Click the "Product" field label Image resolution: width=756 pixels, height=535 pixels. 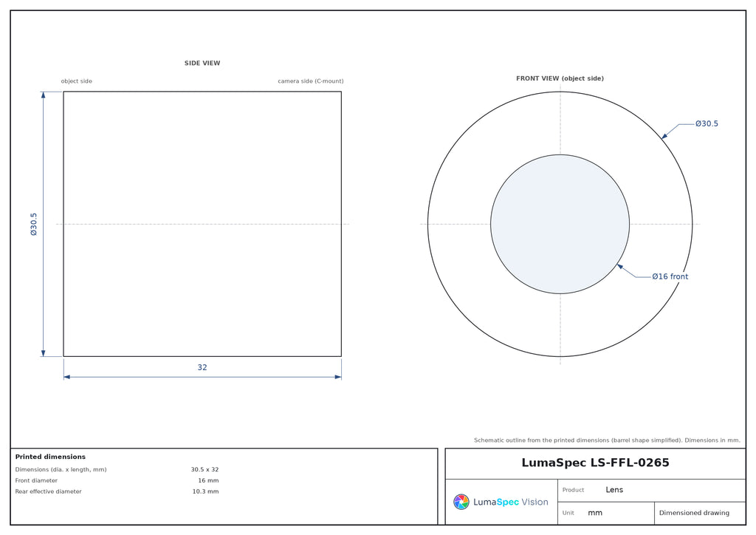coord(573,490)
